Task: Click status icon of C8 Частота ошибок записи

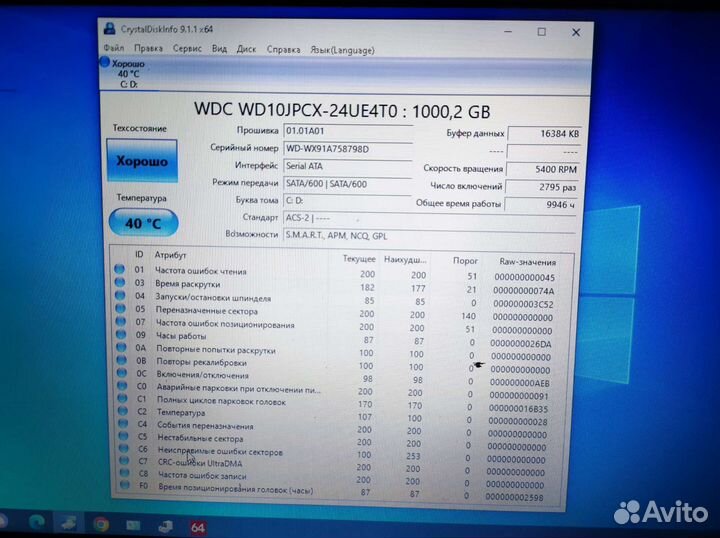Action: coord(125,472)
